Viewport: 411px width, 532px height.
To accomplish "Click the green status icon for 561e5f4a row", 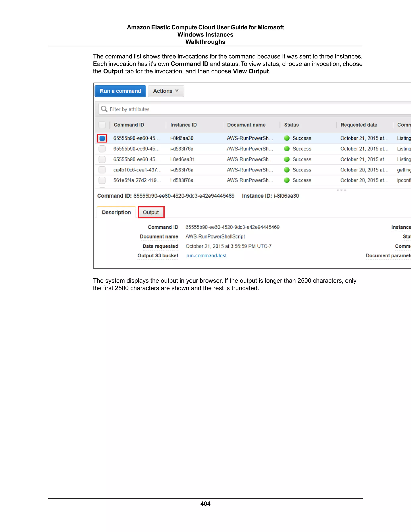I will click(287, 180).
